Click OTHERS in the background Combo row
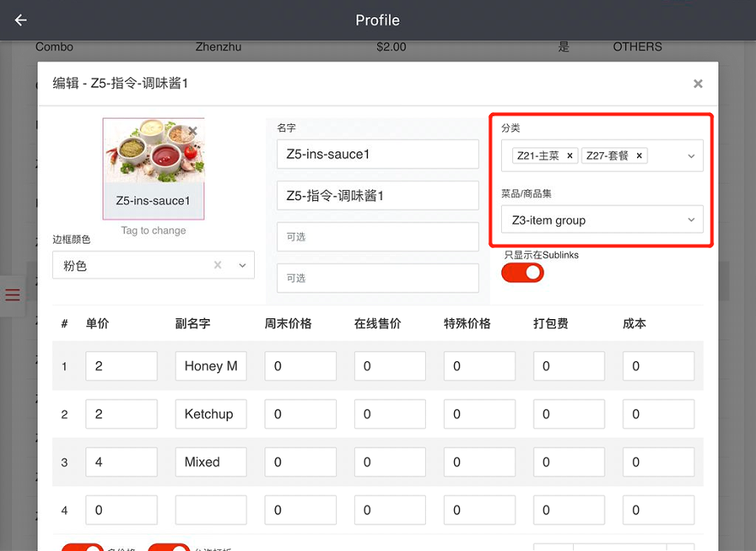This screenshot has width=756, height=551. [637, 47]
